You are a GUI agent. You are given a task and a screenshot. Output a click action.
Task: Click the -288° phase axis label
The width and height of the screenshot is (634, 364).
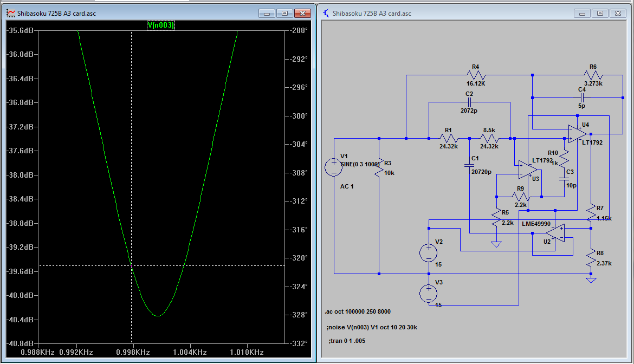click(299, 30)
